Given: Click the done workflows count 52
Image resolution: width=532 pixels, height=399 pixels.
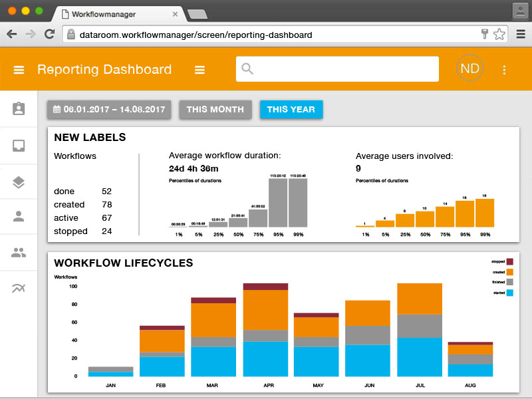Looking at the screenshot, I should point(106,192).
